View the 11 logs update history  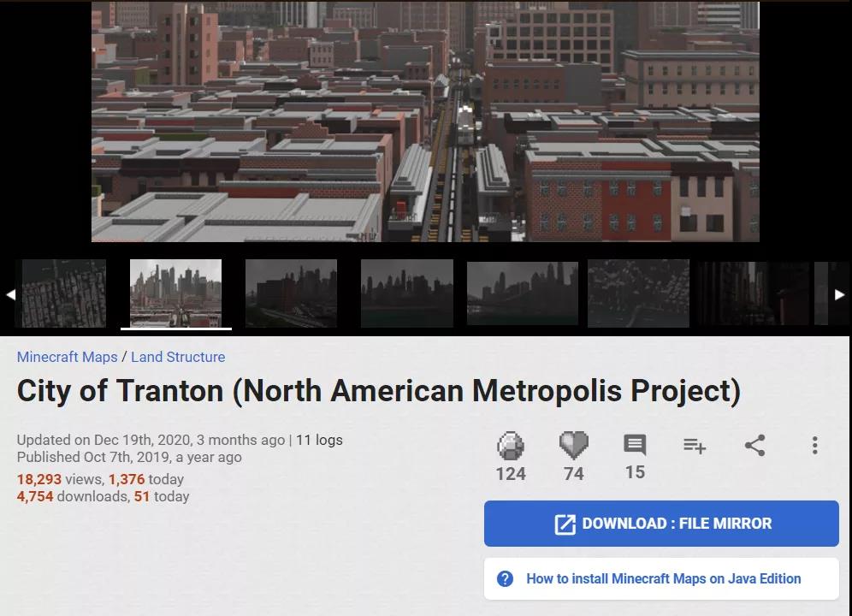pyautogui.click(x=319, y=440)
